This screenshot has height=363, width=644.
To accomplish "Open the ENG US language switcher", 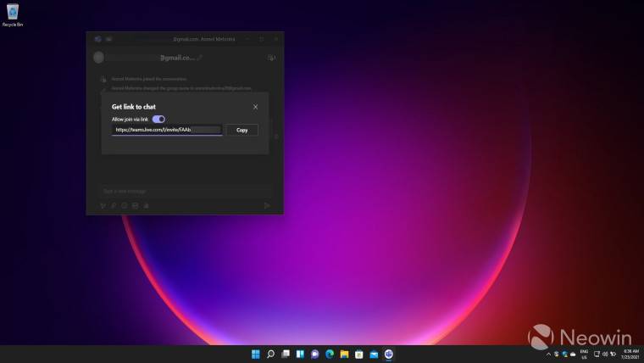I will pos(584,354).
